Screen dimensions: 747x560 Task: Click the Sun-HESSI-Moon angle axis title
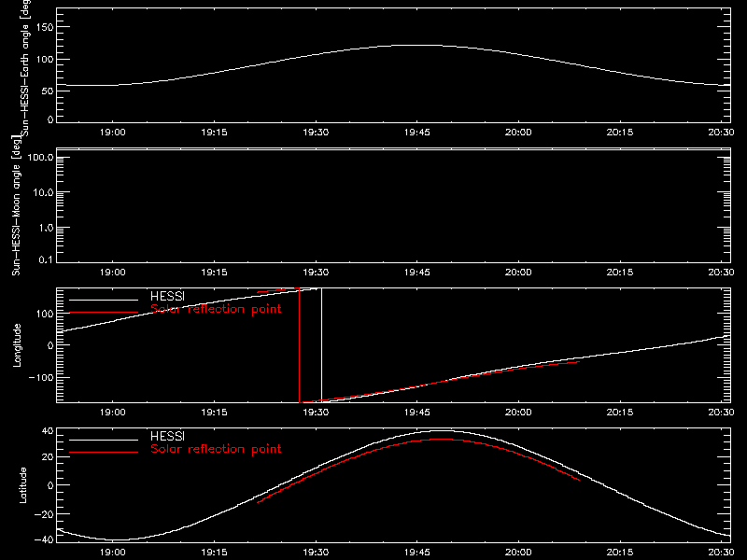tap(16, 204)
